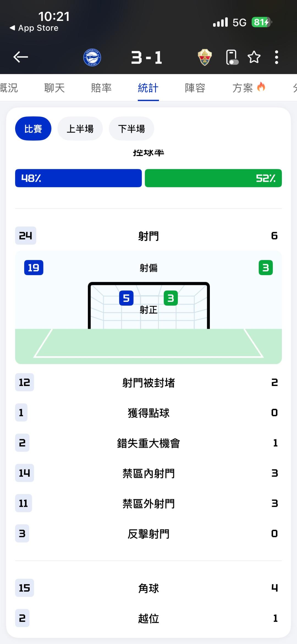Viewport: 297px width, 644px height.
Task: Open the Elche team crest
Action: tap(205, 57)
